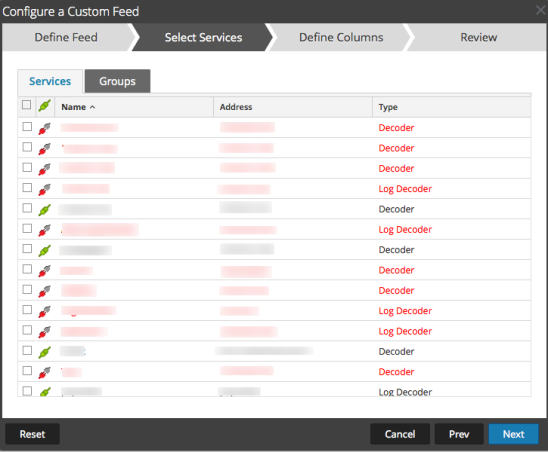Click the Address column header
Viewport: 548px width, 452px height.
click(x=293, y=107)
